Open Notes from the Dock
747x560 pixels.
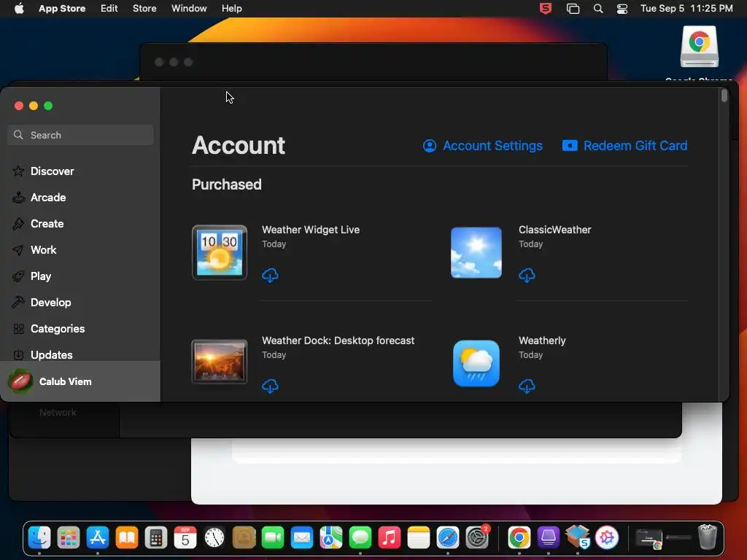coord(419,537)
